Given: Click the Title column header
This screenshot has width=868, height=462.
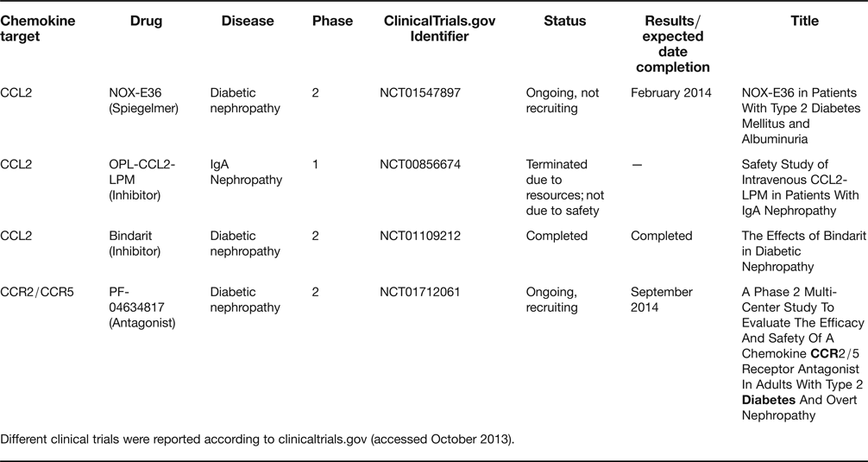Looking at the screenshot, I should click(804, 21).
